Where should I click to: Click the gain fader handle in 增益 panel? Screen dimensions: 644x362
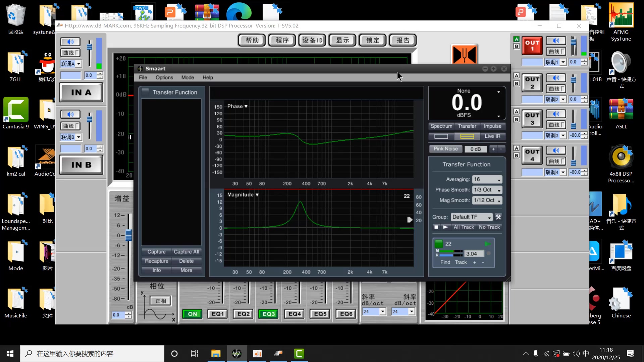128,235
